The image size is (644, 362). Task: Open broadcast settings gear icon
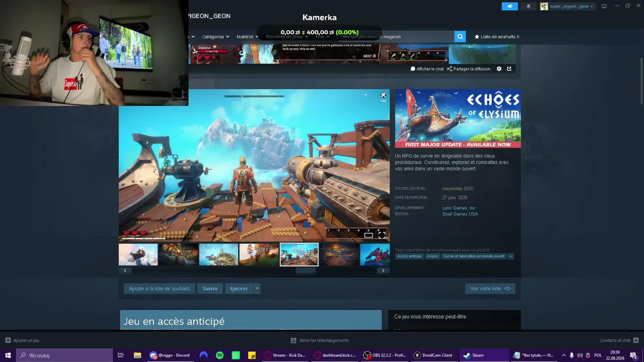point(499,69)
